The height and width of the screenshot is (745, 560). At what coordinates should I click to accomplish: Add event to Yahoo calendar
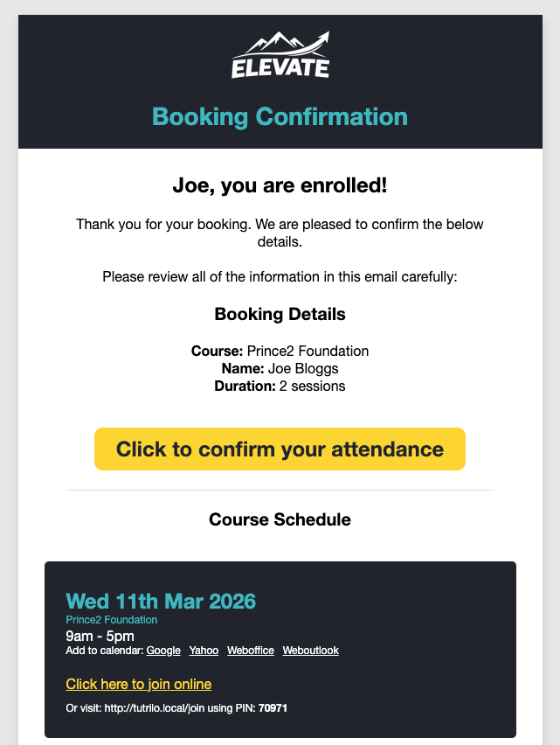pyautogui.click(x=204, y=651)
